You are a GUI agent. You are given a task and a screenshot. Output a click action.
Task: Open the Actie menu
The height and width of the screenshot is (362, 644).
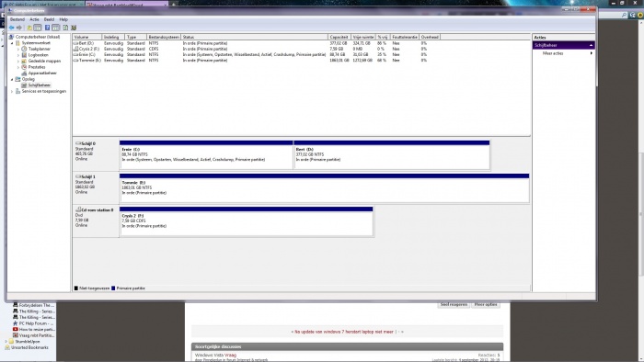coord(34,19)
